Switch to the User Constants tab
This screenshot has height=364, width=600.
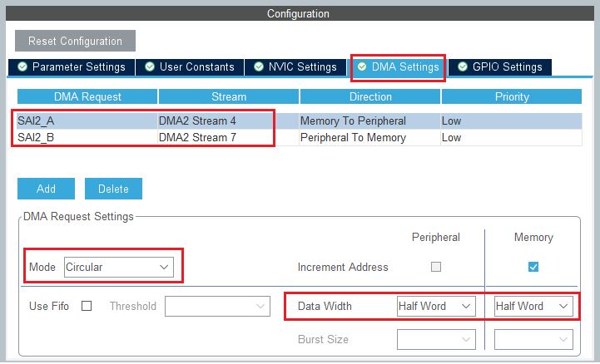(190, 67)
